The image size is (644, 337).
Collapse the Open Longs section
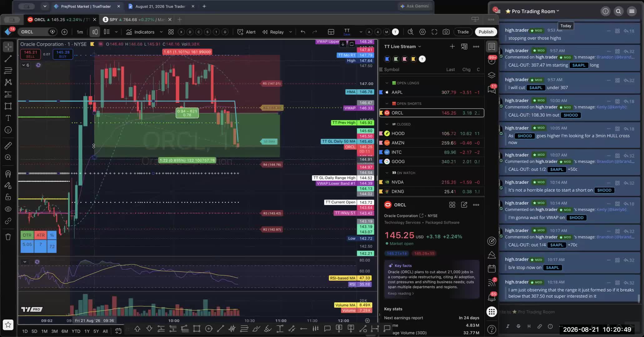click(387, 83)
